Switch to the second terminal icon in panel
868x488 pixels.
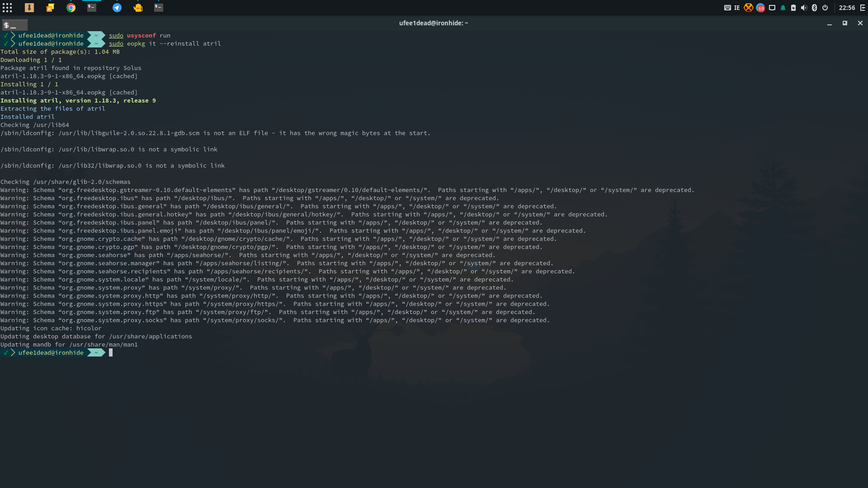click(x=158, y=8)
